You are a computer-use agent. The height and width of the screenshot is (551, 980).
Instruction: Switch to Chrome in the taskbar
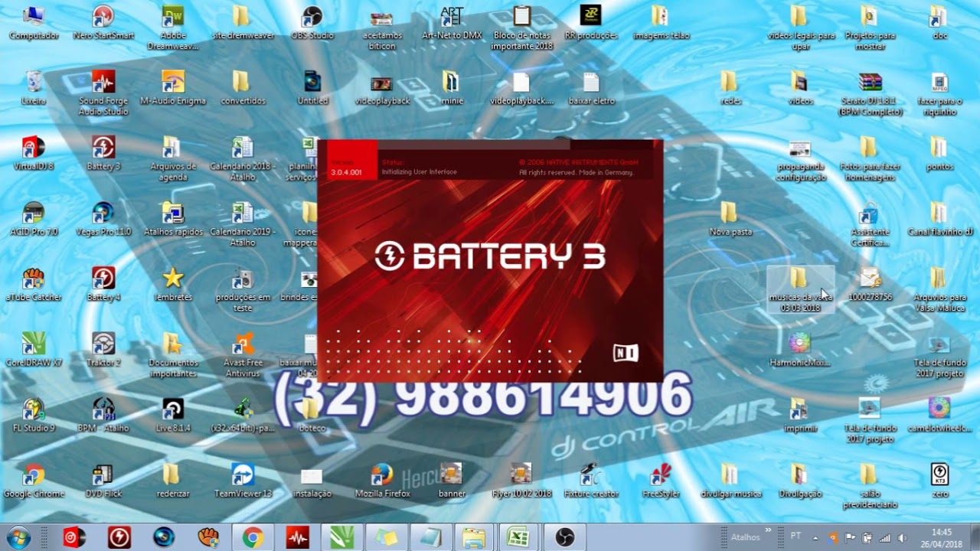click(253, 537)
